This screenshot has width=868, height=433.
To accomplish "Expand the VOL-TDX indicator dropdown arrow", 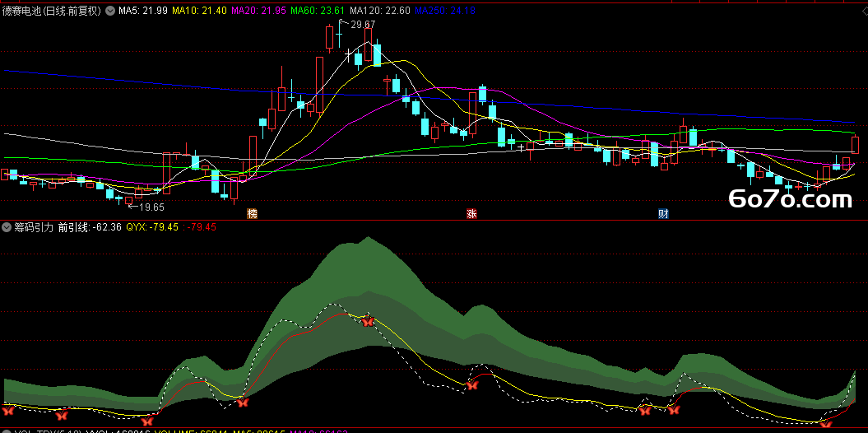I will click(x=7, y=432).
